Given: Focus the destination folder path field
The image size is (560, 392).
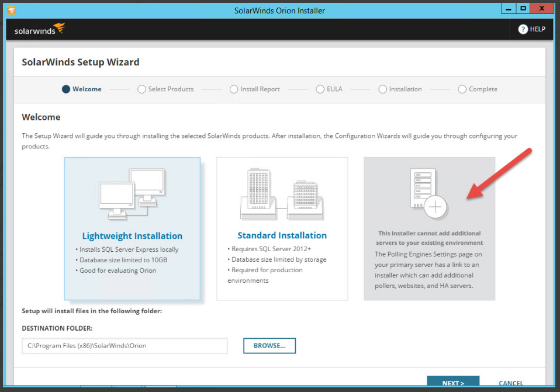Looking at the screenshot, I should tap(125, 346).
